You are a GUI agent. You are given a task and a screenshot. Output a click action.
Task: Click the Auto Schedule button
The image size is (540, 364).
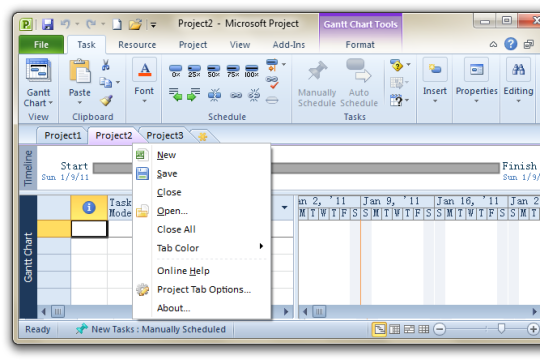coord(359,84)
